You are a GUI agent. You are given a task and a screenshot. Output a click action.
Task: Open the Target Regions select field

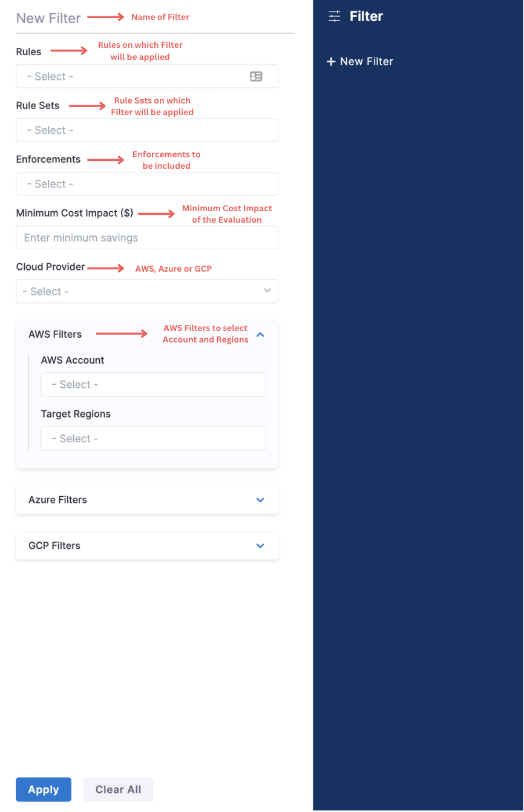coord(153,439)
